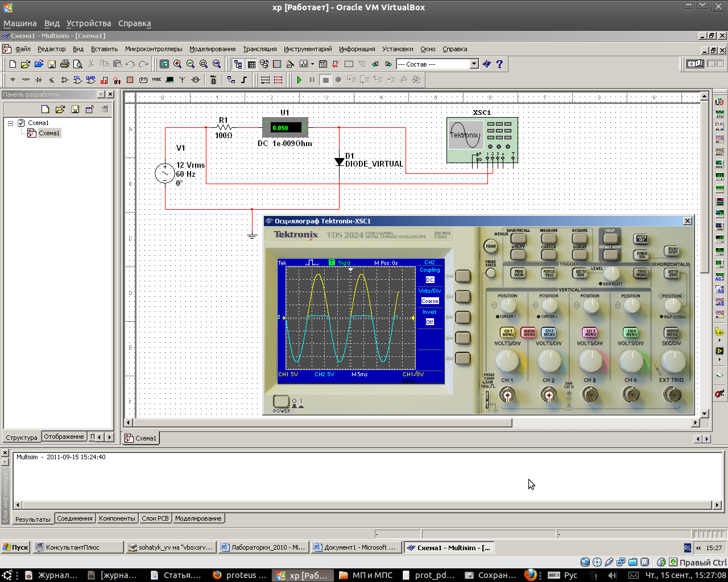Screen dimensions: 728x582
Task: Open the CMOS components group
Action: pos(91,80)
